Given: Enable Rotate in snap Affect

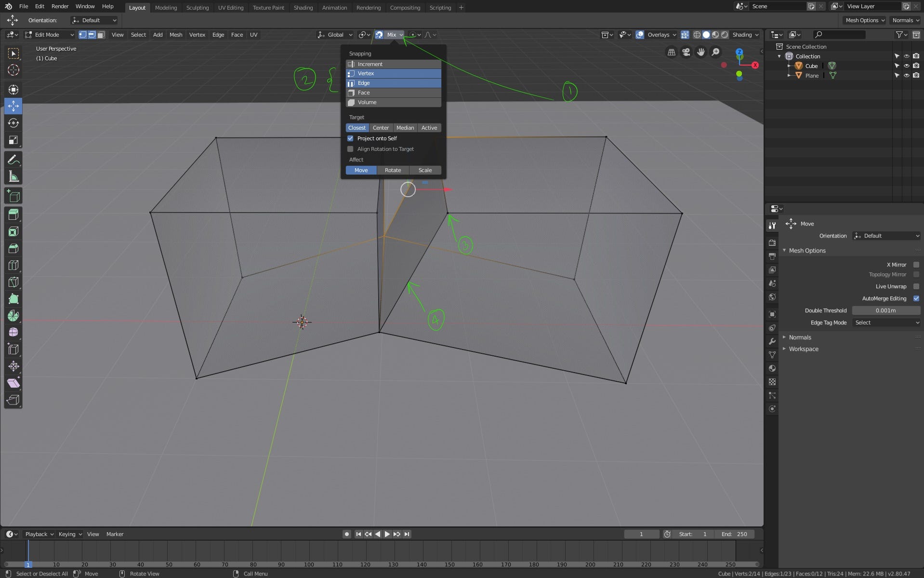Looking at the screenshot, I should pyautogui.click(x=393, y=170).
